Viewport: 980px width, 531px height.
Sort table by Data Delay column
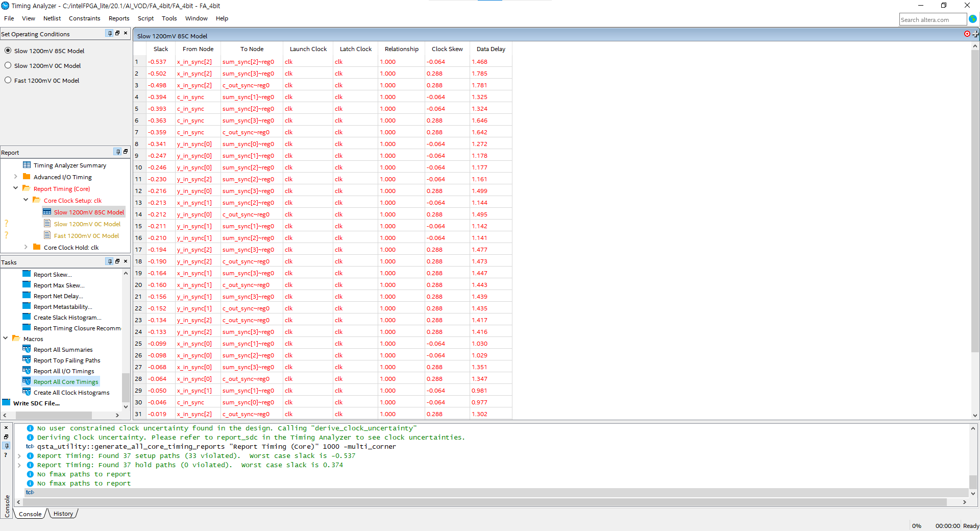coord(491,49)
